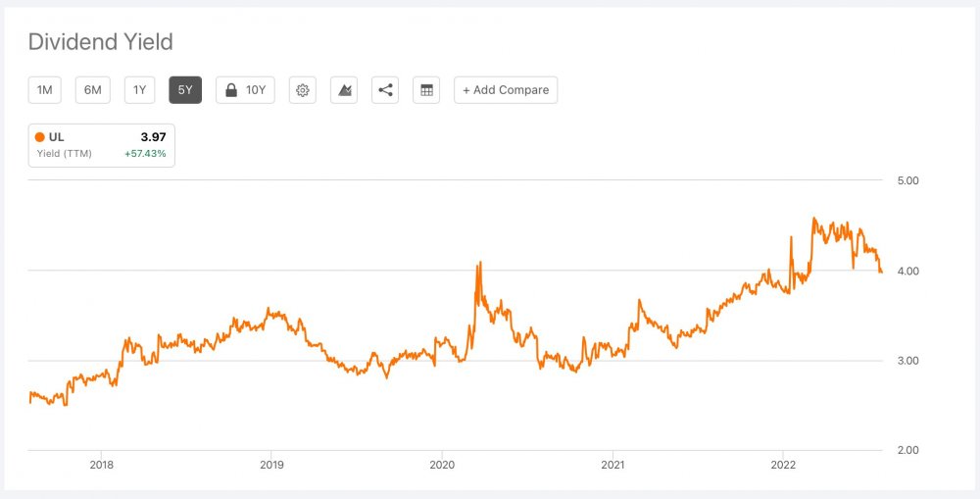
Task: Click the 2022 x-axis label
Action: (x=783, y=464)
